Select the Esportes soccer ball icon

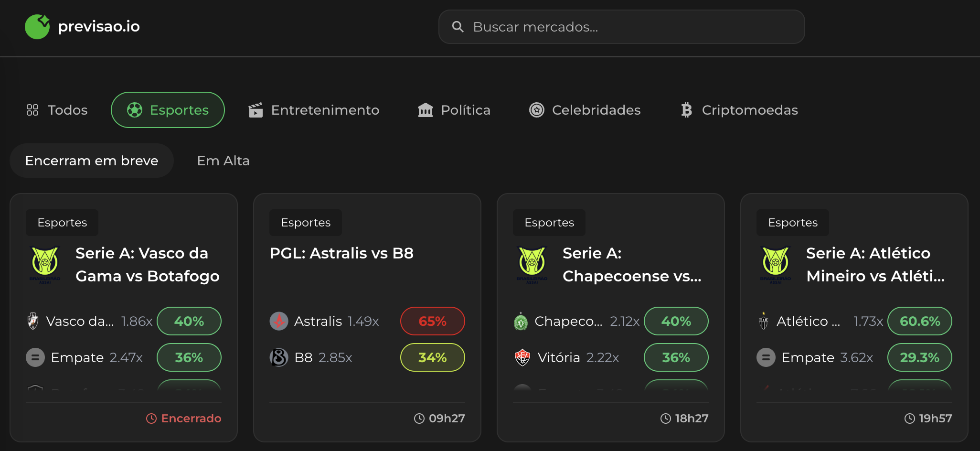click(134, 109)
